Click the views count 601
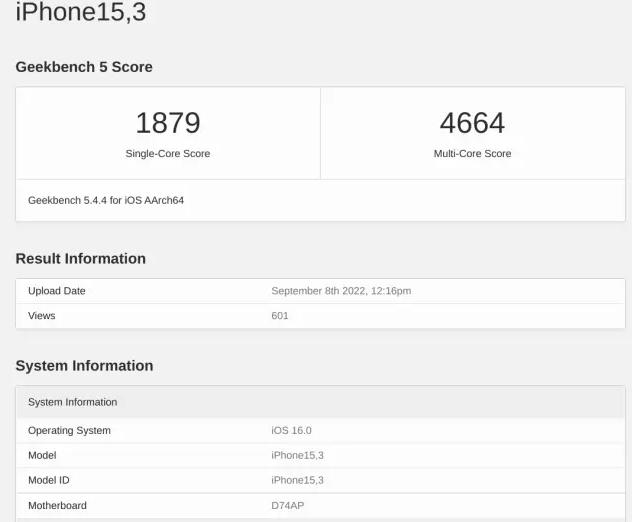The width and height of the screenshot is (632, 522). [280, 316]
